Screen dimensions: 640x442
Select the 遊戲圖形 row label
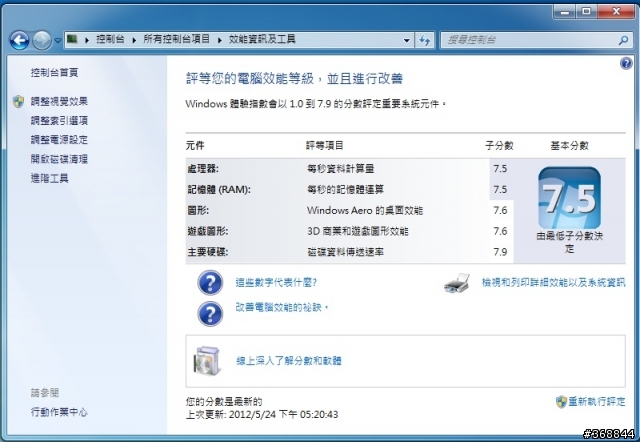coord(208,231)
